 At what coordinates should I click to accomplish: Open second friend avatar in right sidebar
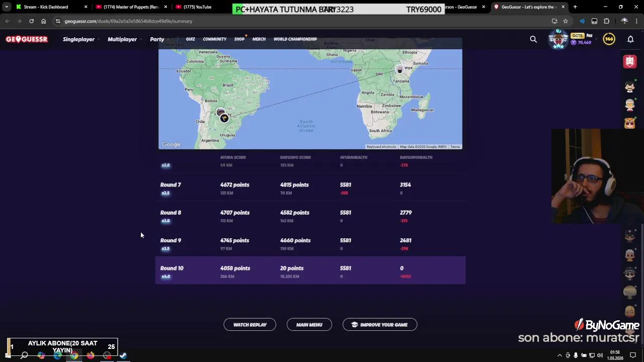pyautogui.click(x=630, y=105)
